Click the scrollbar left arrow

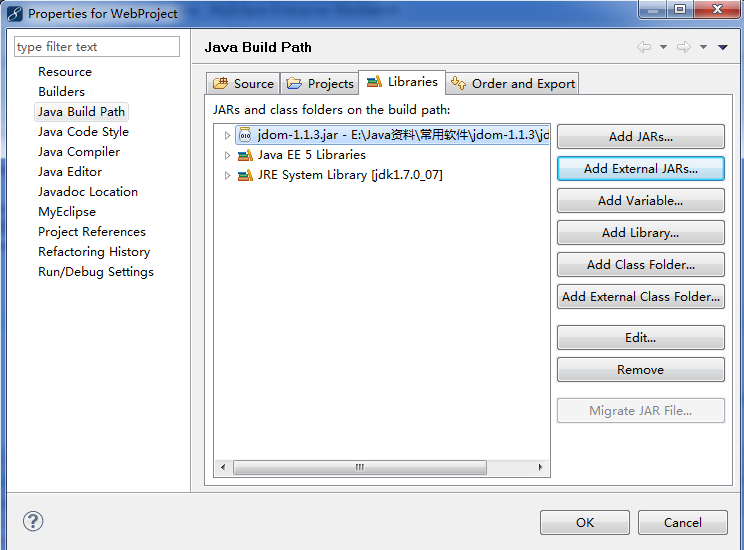coord(223,467)
